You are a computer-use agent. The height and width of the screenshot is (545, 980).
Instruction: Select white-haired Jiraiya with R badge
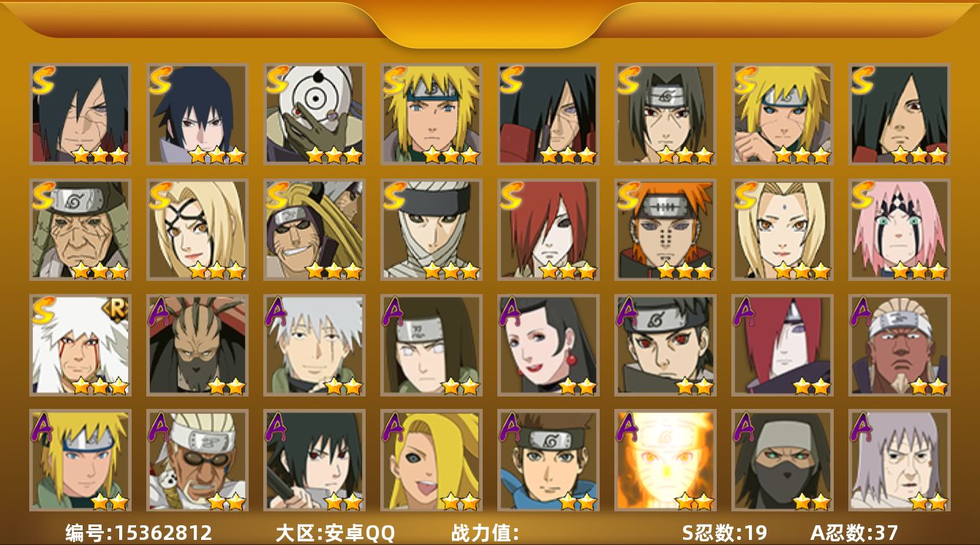coord(80,345)
